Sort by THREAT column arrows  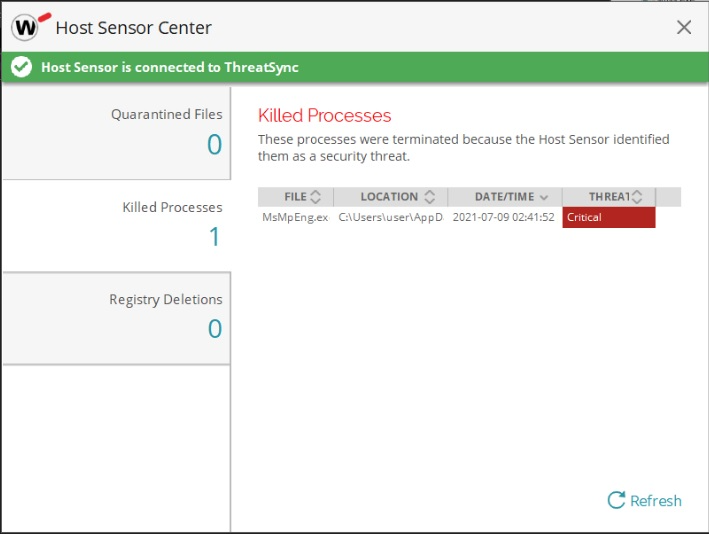point(637,197)
